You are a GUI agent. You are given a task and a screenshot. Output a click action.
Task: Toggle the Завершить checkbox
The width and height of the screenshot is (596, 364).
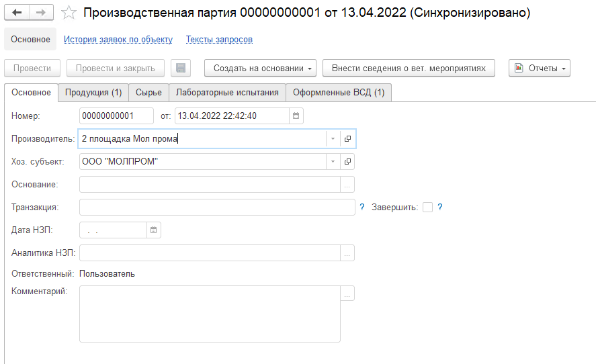pos(427,208)
